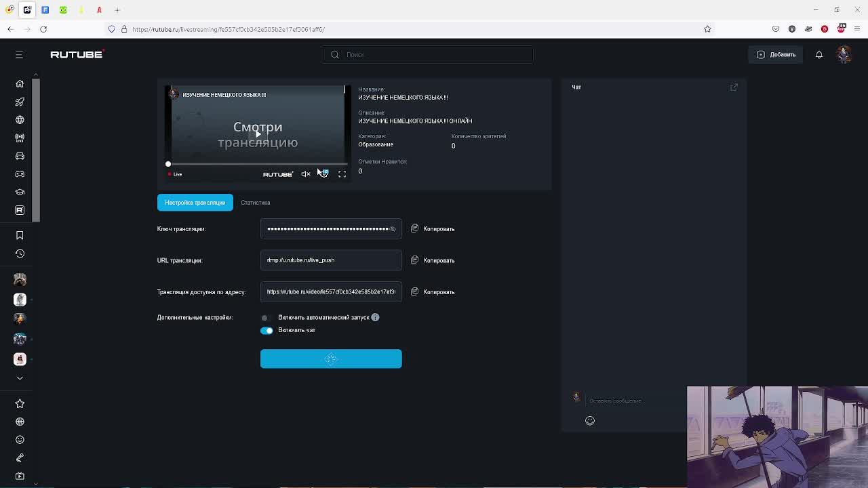This screenshot has width=868, height=488.
Task: Open the microphone sidebar icon
Action: click(x=20, y=458)
